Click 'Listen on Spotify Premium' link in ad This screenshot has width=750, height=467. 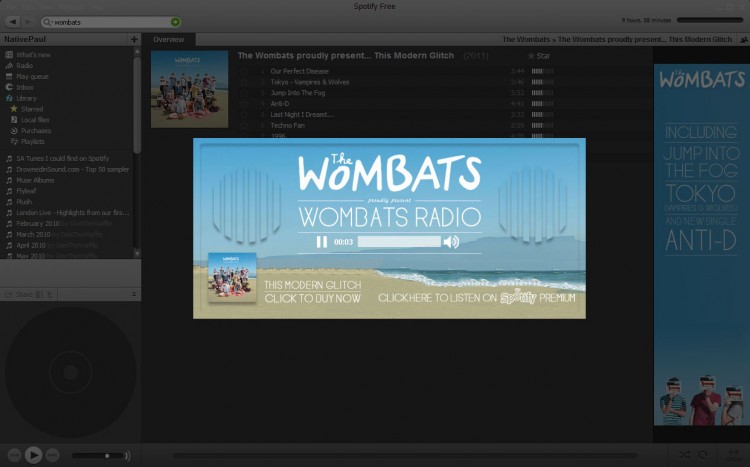coord(476,297)
